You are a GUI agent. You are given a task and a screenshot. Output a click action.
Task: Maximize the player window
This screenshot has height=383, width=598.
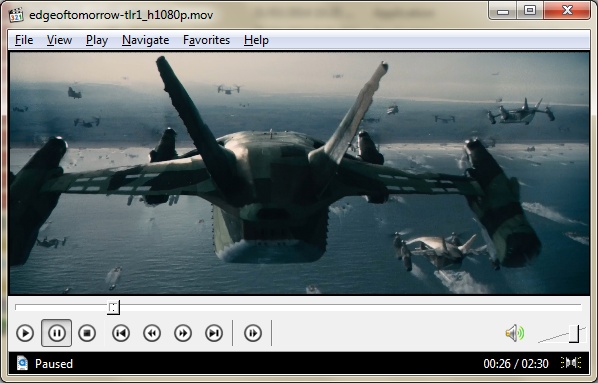[x=530, y=11]
